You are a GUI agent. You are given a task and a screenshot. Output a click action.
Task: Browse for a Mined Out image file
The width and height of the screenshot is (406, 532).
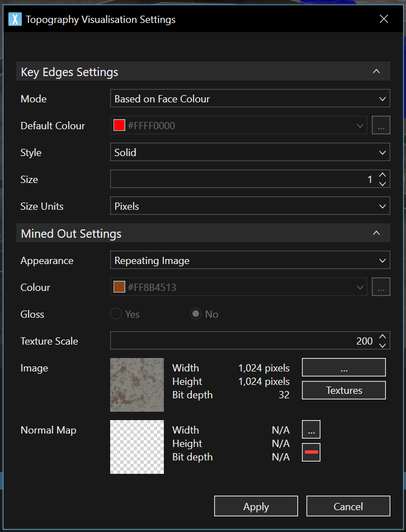point(343,368)
